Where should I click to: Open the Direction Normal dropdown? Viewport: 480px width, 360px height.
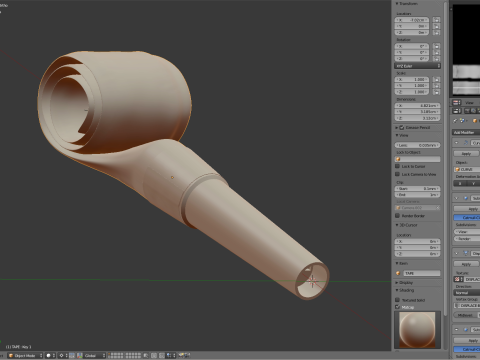[467, 293]
